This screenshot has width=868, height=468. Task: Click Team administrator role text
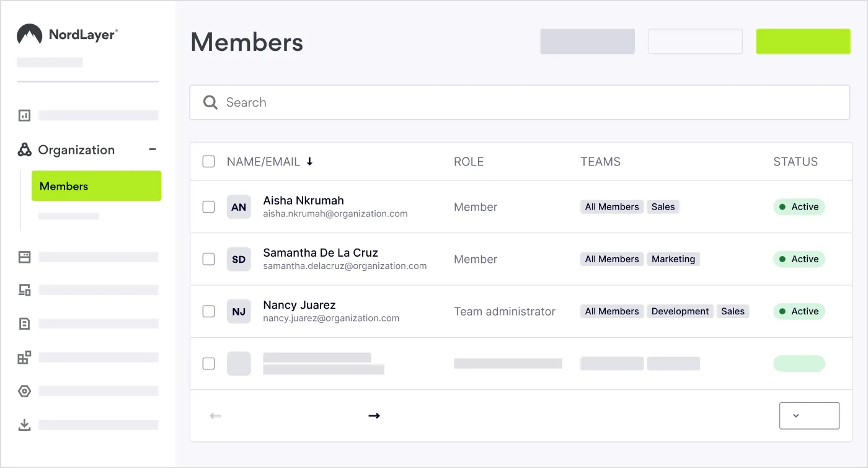(505, 311)
